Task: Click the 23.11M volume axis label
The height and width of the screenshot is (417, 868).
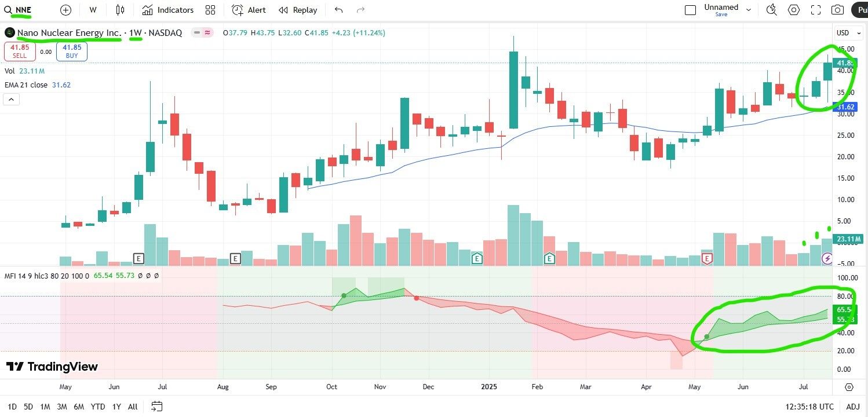Action: pyautogui.click(x=848, y=239)
